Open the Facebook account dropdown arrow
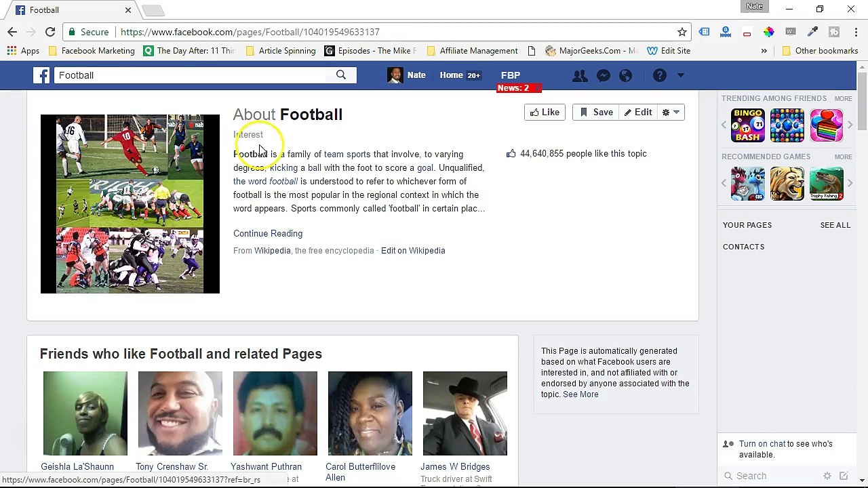 681,76
